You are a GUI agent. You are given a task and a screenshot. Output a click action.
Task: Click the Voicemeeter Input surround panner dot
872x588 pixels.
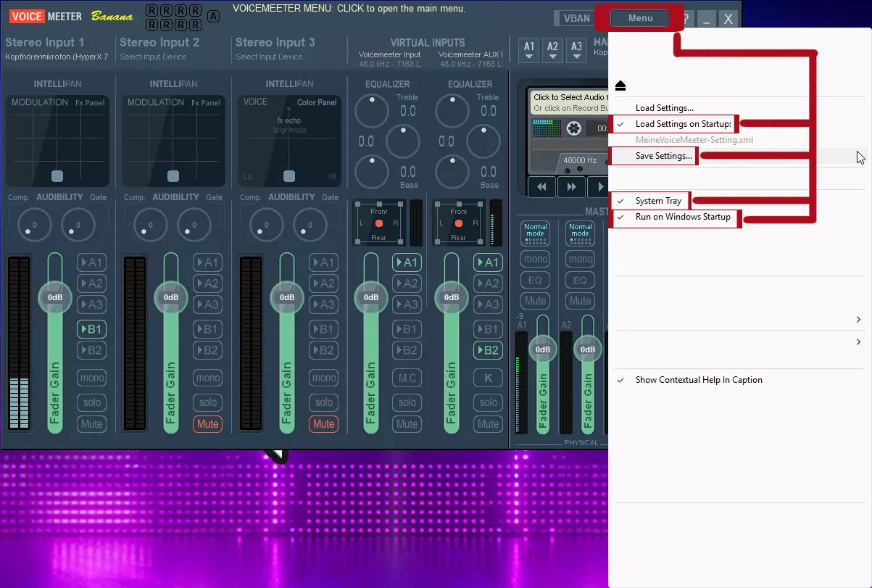(x=379, y=223)
